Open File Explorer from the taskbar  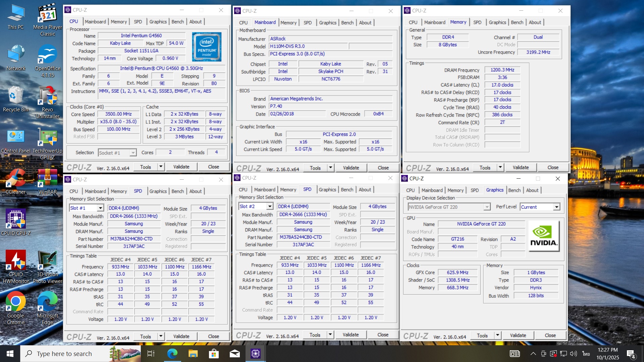[193, 353]
